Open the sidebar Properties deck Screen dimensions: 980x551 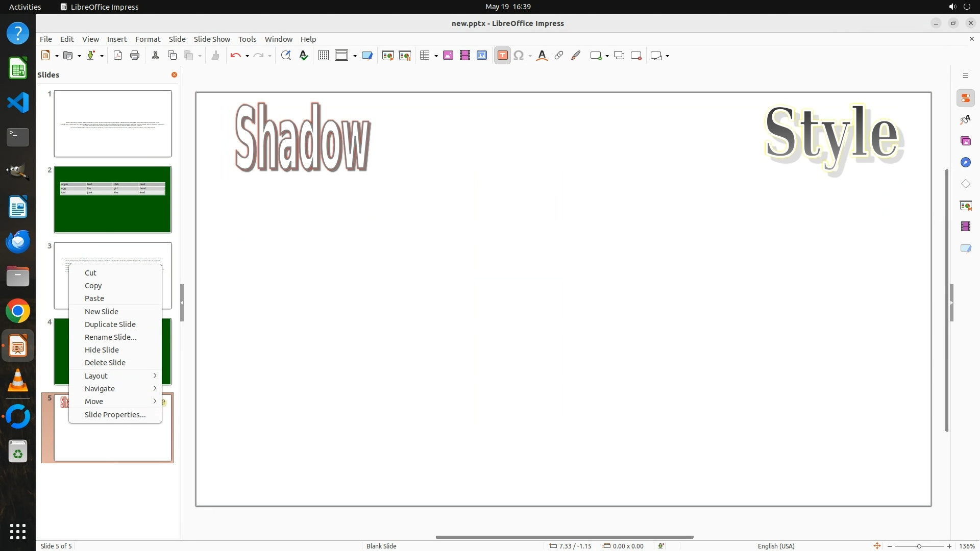coord(965,98)
